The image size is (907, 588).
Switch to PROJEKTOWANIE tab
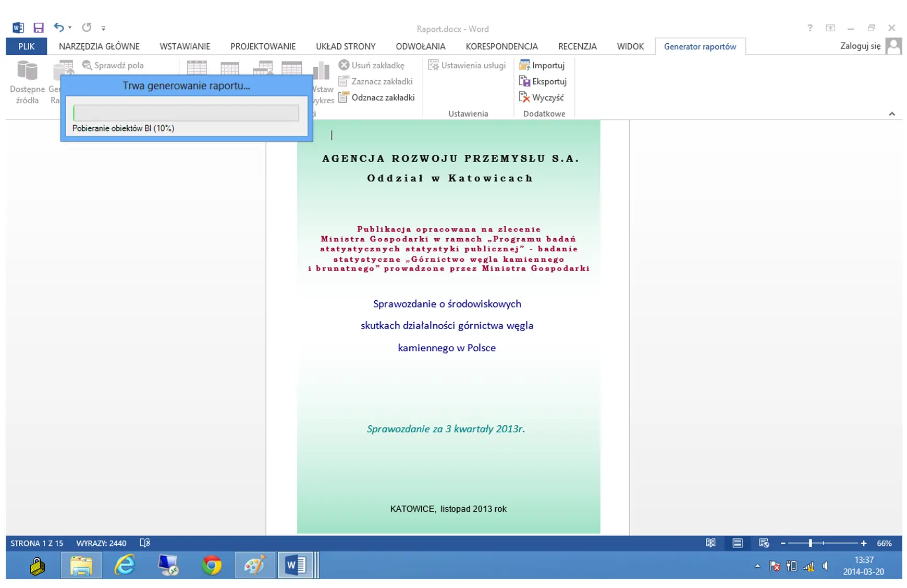[263, 46]
